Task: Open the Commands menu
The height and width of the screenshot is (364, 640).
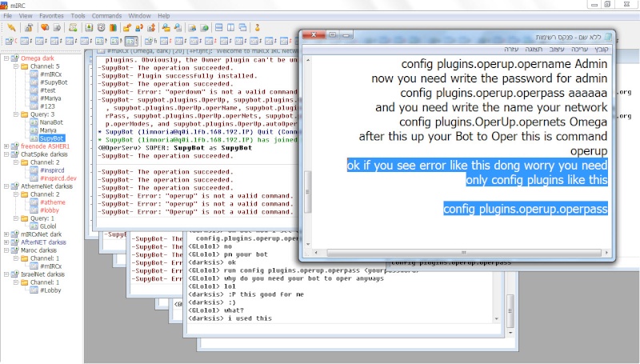Action: click(x=106, y=16)
